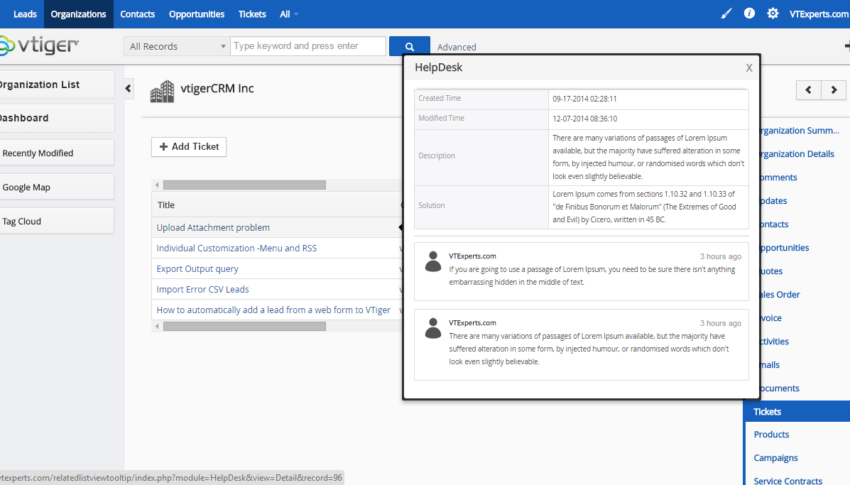Click the vtiger logo

[39, 46]
